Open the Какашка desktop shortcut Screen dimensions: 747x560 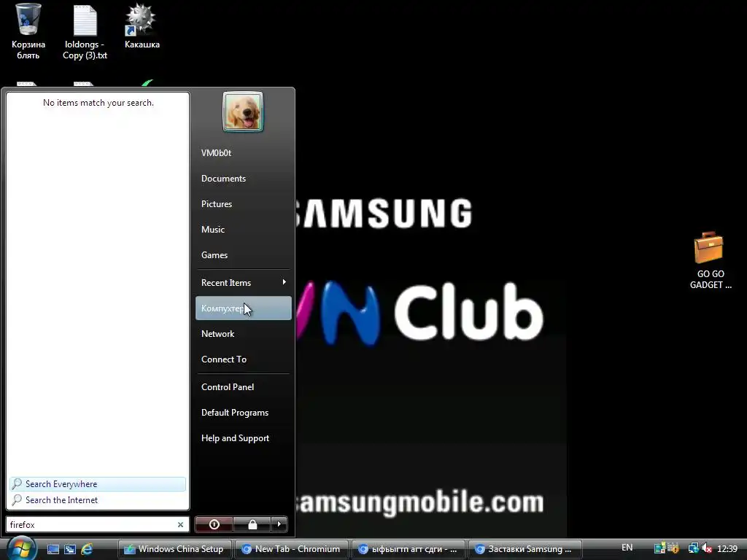tap(142, 27)
